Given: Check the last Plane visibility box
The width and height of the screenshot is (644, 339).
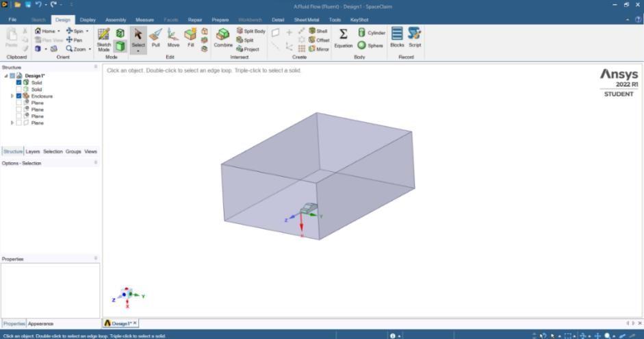Looking at the screenshot, I should [x=18, y=123].
